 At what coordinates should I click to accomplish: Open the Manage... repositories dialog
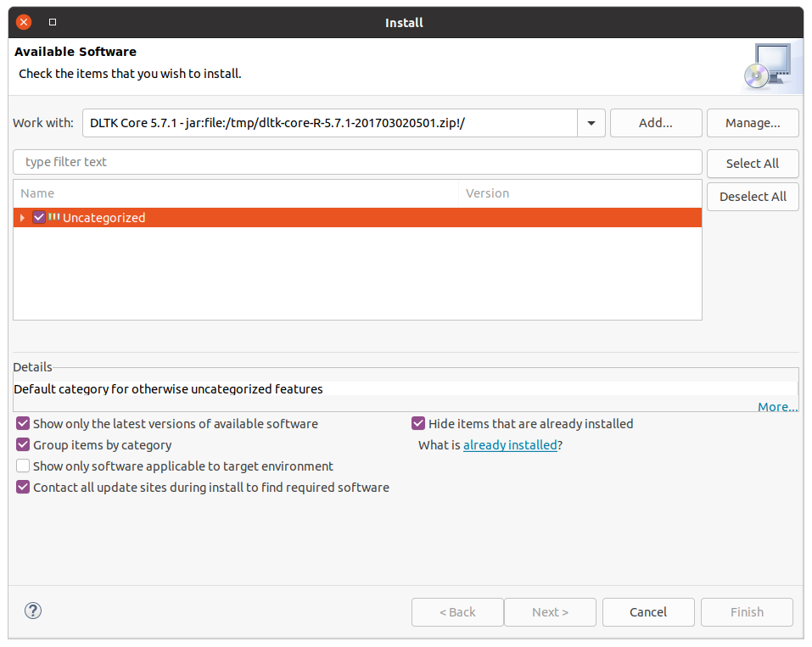tap(753, 122)
